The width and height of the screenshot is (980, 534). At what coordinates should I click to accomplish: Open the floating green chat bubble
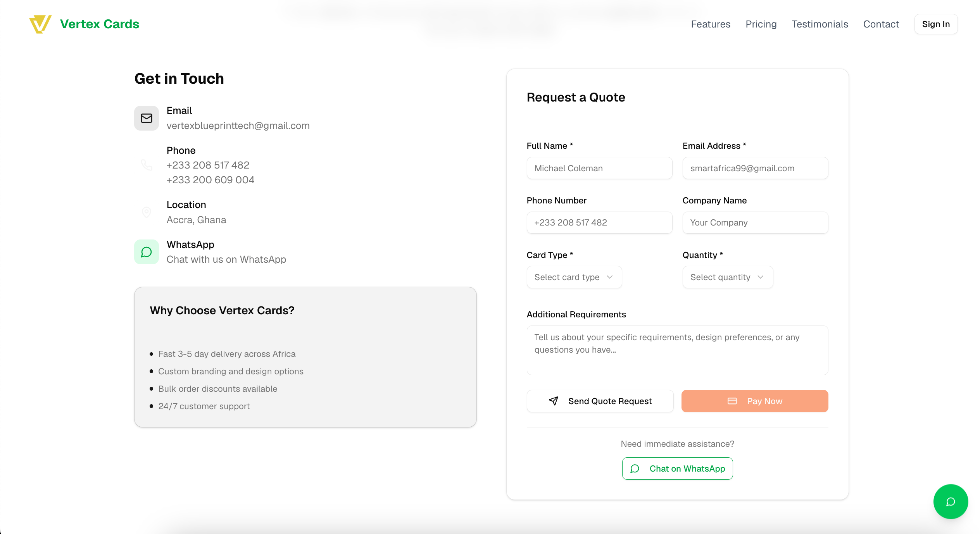click(x=950, y=501)
